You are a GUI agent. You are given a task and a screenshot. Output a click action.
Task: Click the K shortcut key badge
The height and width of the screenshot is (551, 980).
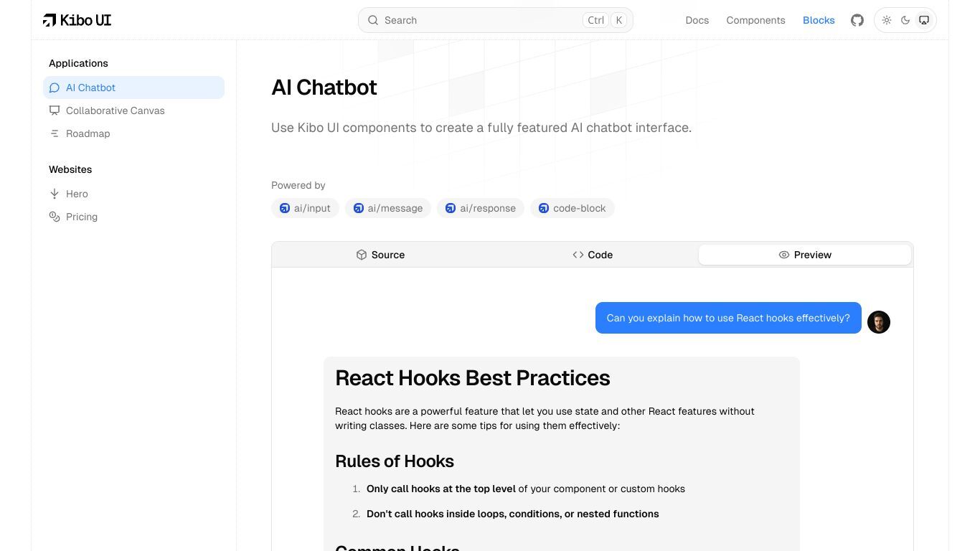point(618,20)
